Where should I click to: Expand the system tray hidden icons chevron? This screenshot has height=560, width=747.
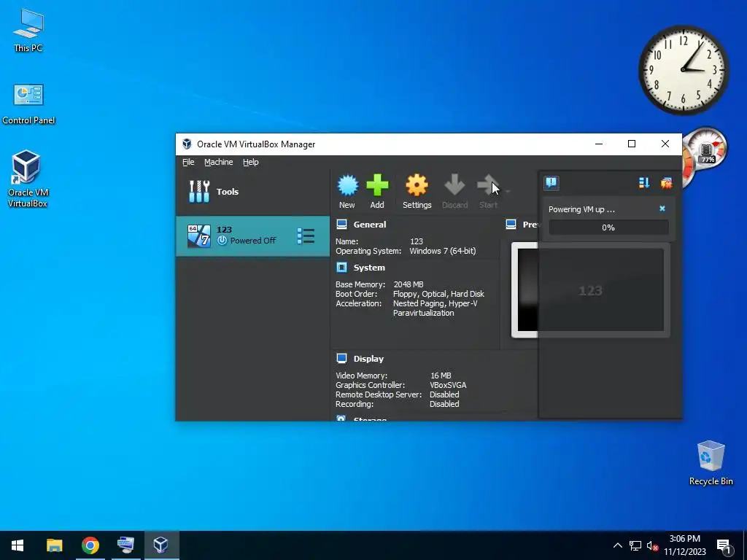point(617,545)
